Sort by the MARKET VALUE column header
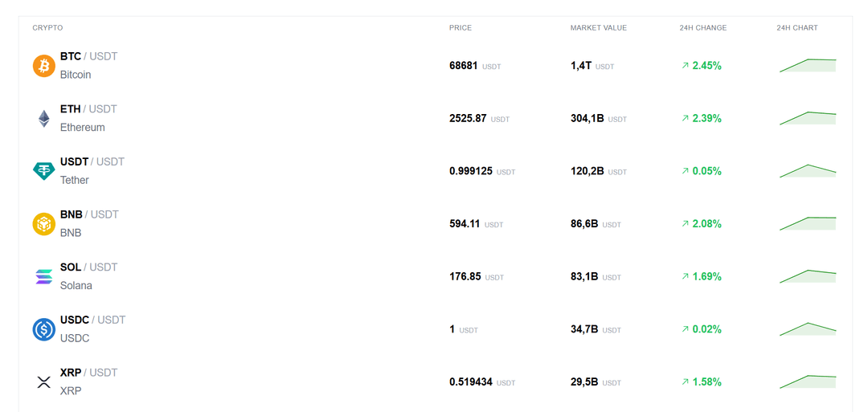The height and width of the screenshot is (412, 868). 598,28
